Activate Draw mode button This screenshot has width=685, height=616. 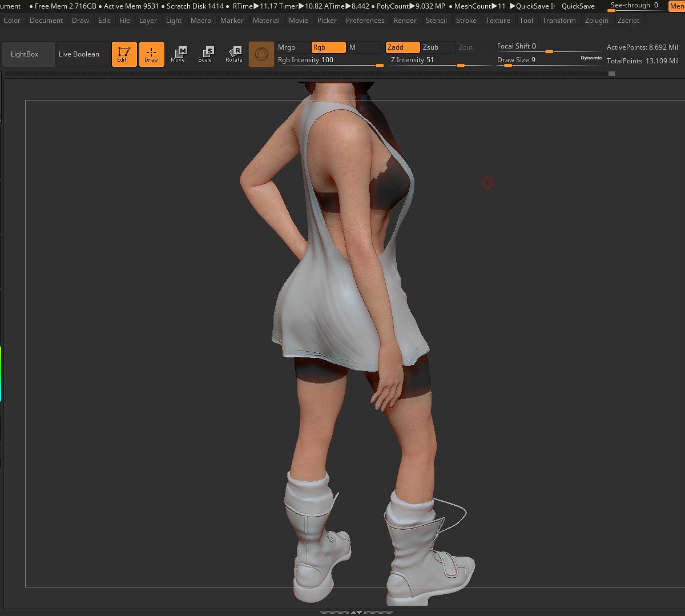(x=151, y=54)
